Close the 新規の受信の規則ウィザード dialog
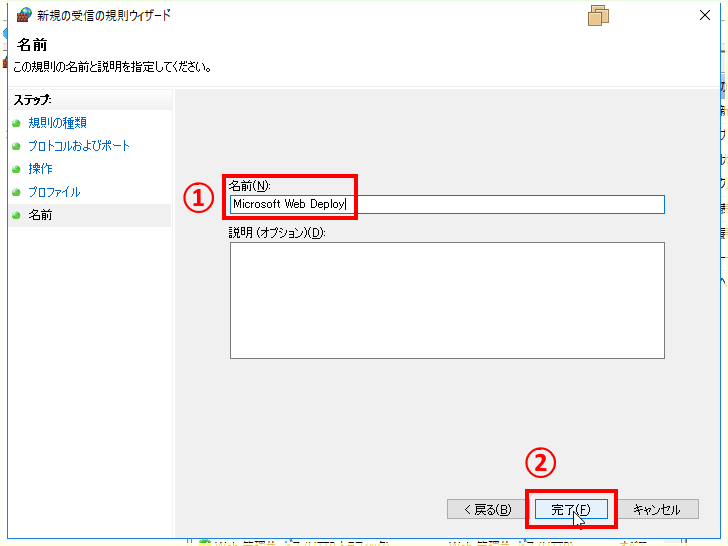 (705, 15)
